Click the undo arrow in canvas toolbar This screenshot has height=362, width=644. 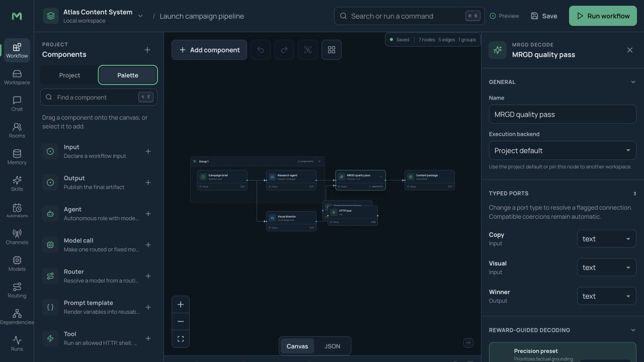(x=261, y=50)
